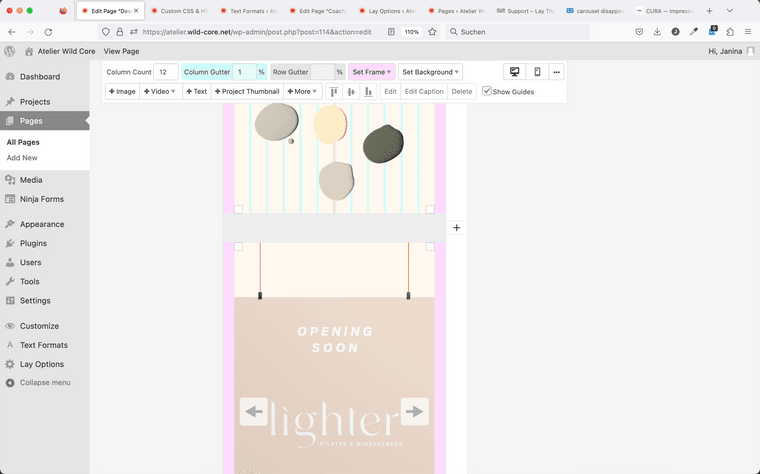760x474 pixels.
Task: Switch to desktop preview icon
Action: pos(515,72)
